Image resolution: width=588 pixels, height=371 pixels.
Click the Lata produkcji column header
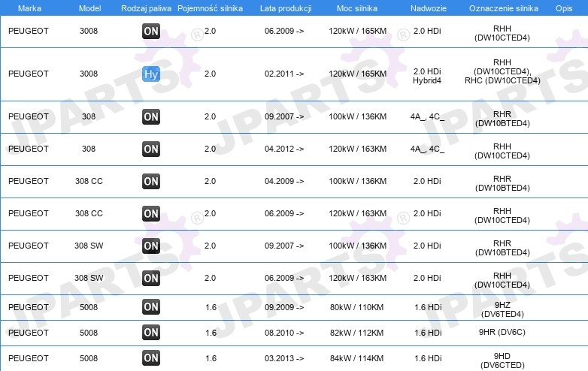[x=286, y=8]
